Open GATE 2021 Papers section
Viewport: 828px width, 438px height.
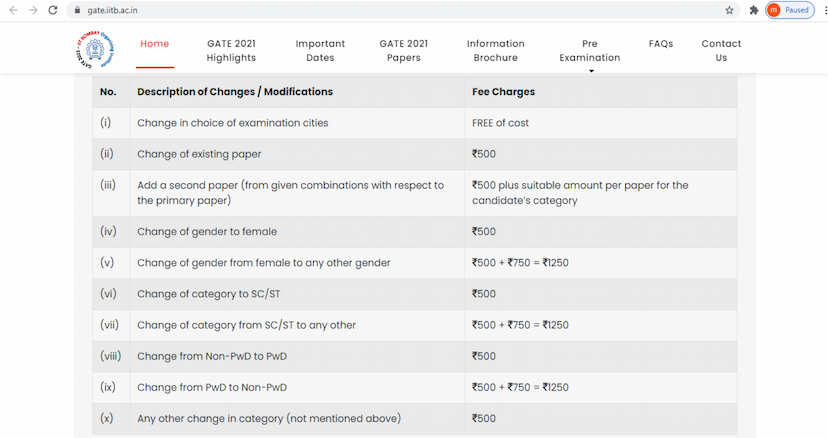click(404, 51)
